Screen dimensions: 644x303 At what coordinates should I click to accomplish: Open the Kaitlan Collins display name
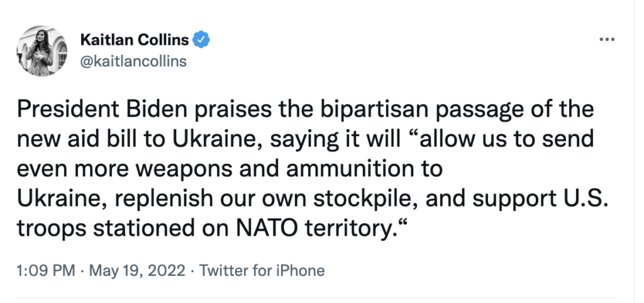(135, 40)
